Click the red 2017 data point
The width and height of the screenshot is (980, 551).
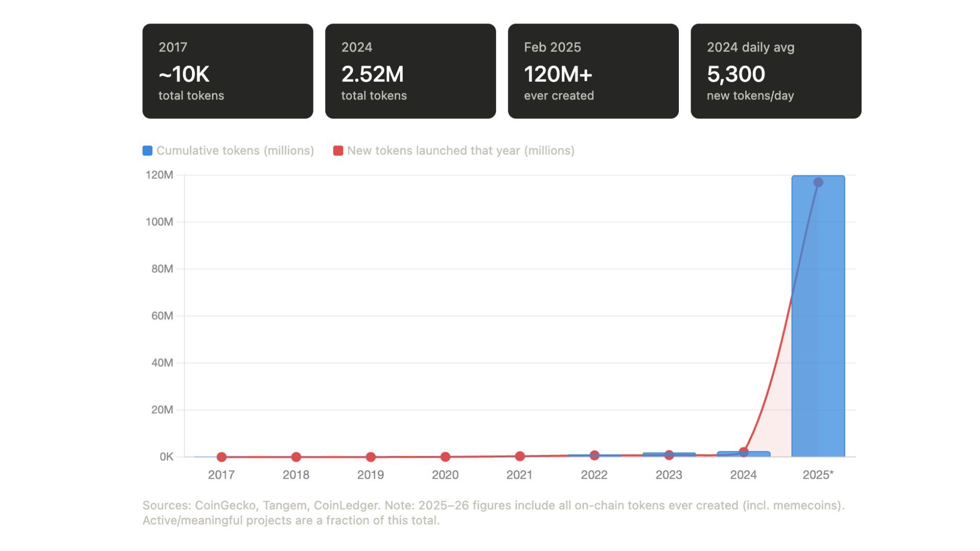[222, 457]
